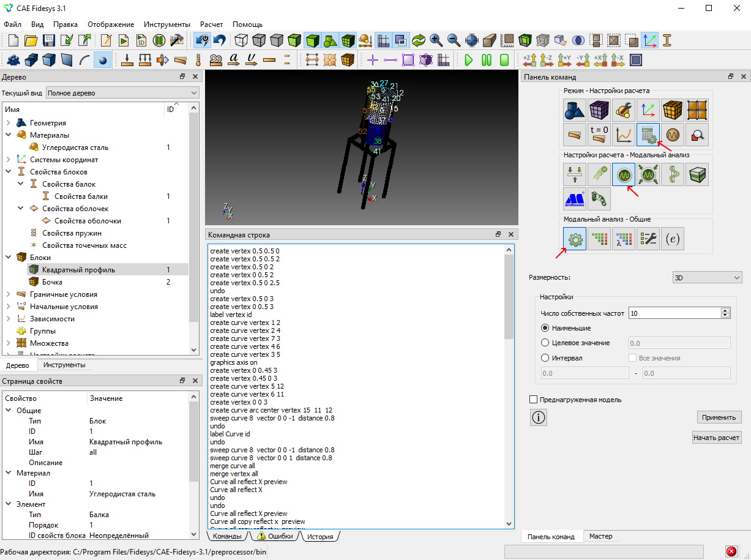Expand the Геометрия tree node
Viewport: 751px width, 560px height.
click(9, 123)
